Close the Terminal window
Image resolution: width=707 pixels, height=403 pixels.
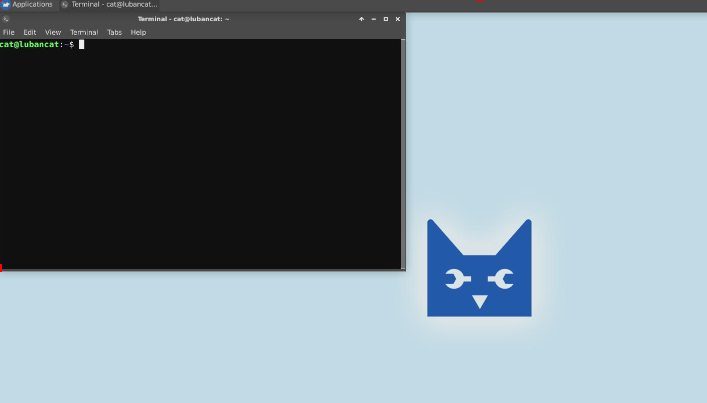point(398,19)
